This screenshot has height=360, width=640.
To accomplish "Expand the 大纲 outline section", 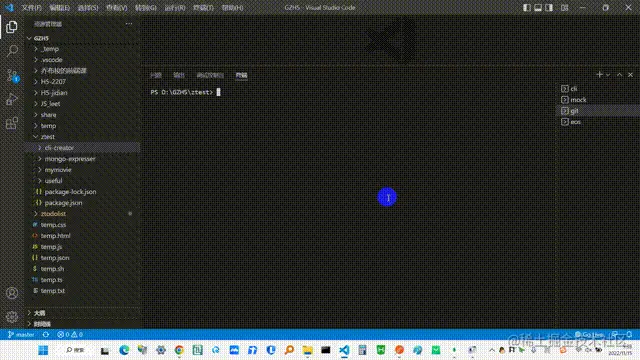I will [x=82, y=313].
